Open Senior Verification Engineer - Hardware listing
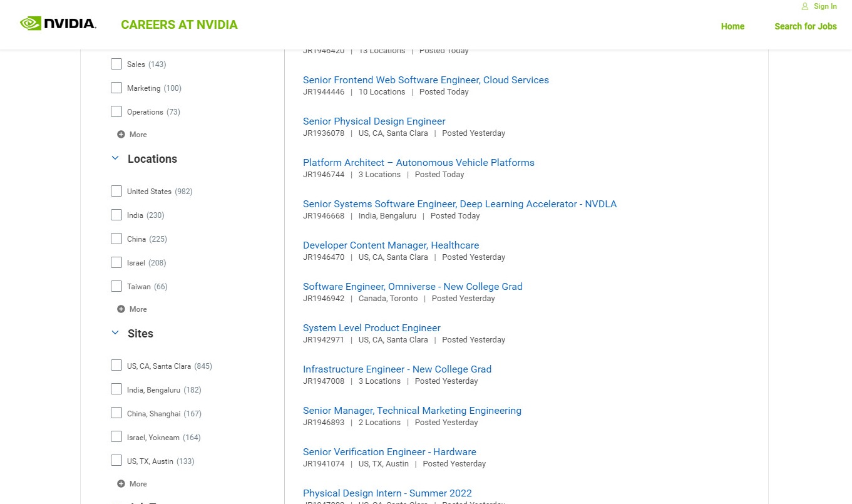The width and height of the screenshot is (852, 504). point(389,452)
